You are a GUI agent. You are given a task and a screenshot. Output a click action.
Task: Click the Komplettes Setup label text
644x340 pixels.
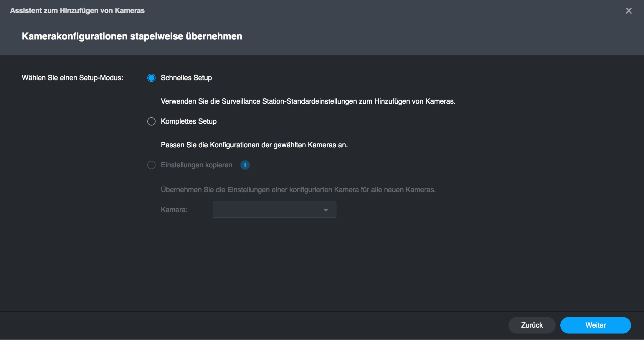pyautogui.click(x=189, y=121)
